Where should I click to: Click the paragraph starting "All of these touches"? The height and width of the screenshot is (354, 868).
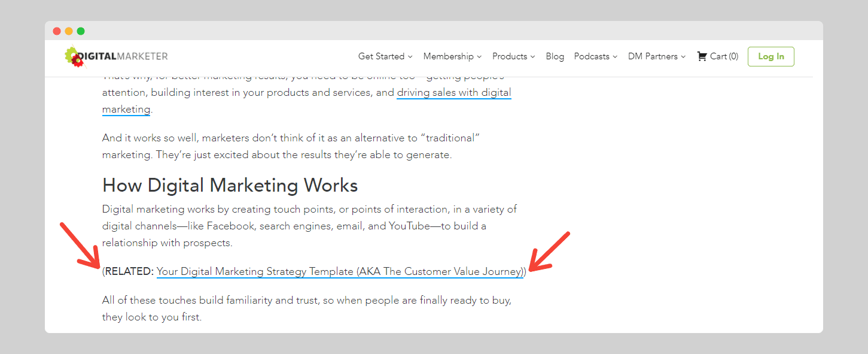(306, 308)
